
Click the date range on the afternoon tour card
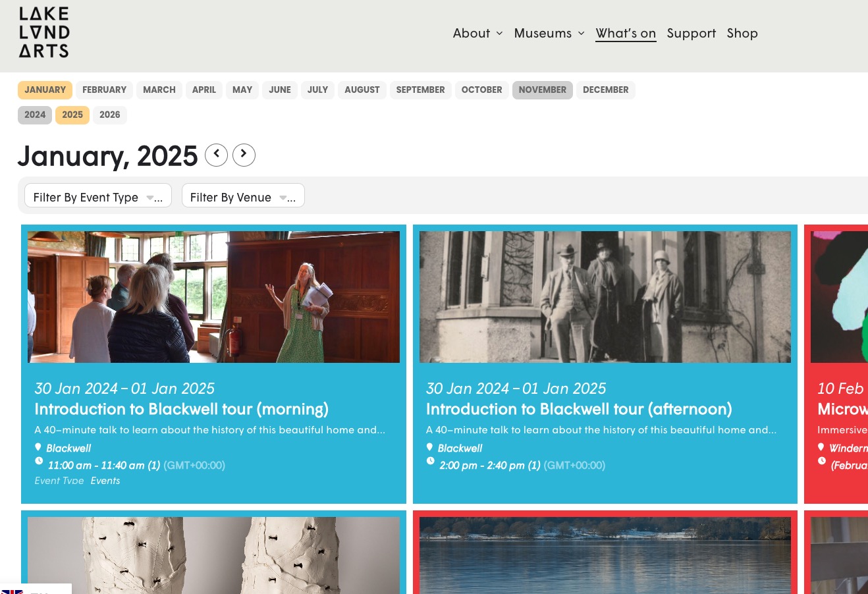[516, 389]
